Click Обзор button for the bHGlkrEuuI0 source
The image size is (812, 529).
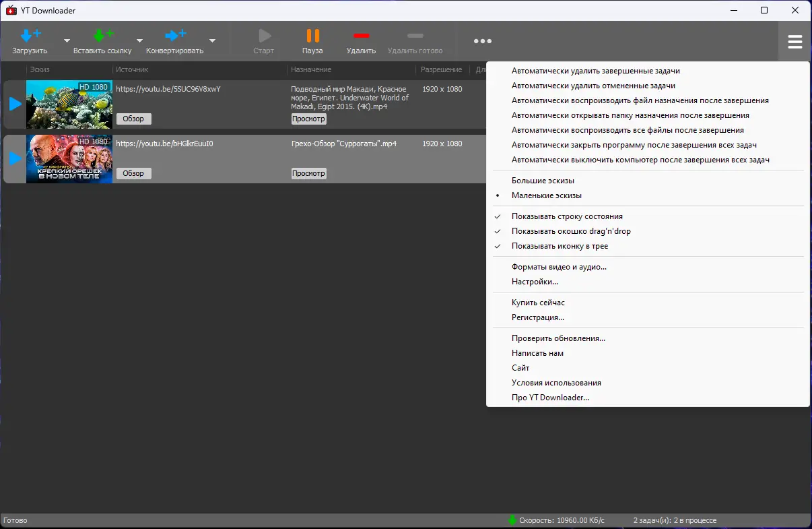(134, 173)
